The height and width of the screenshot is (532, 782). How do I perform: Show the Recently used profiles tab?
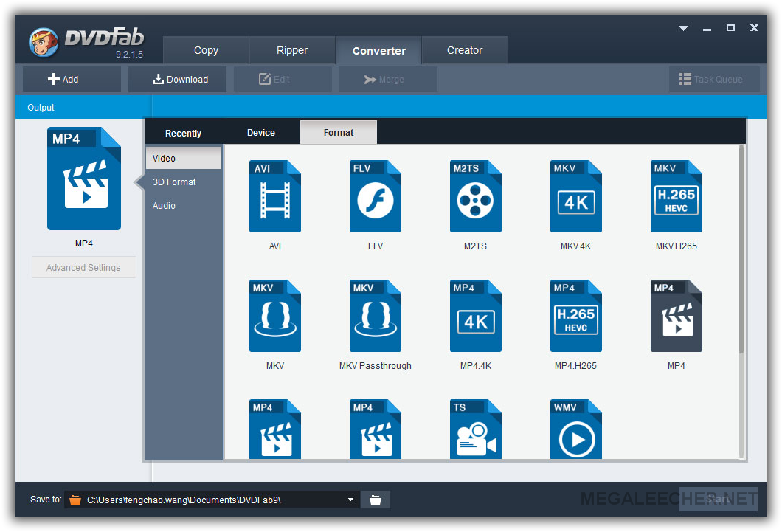coord(183,133)
